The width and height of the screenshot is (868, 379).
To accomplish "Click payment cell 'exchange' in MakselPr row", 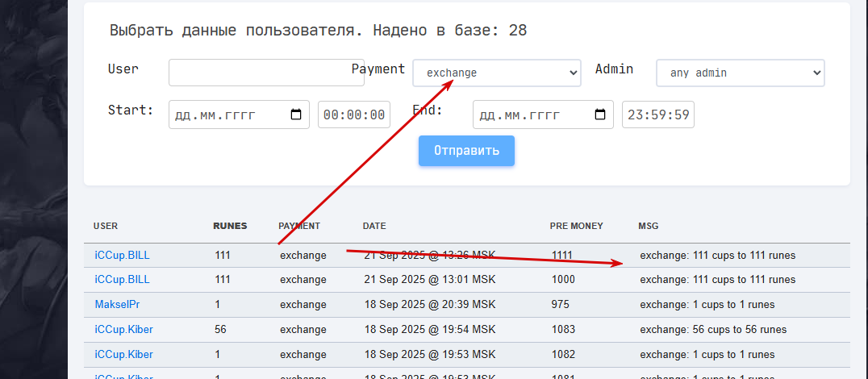I will click(303, 304).
